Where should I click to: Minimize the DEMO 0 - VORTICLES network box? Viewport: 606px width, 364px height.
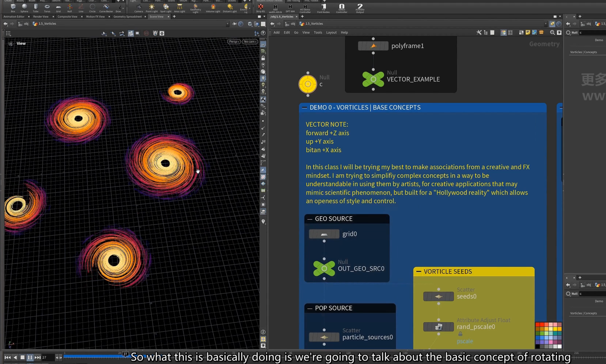coord(304,107)
